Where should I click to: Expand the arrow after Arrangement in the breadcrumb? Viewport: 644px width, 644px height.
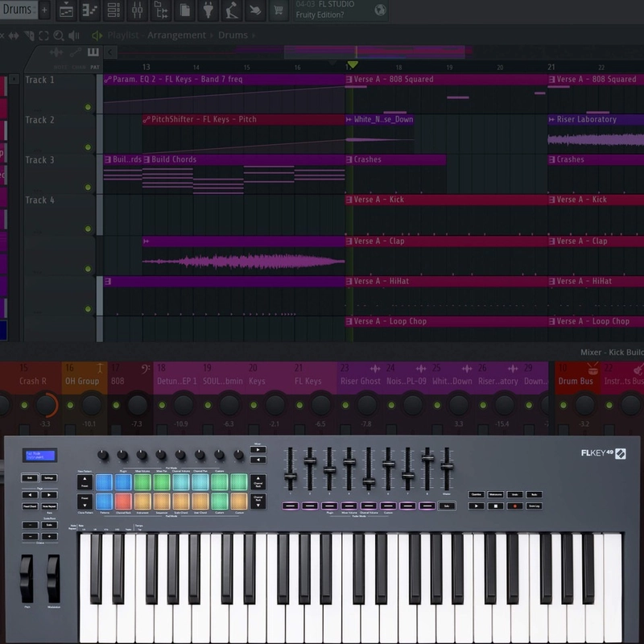[211, 35]
